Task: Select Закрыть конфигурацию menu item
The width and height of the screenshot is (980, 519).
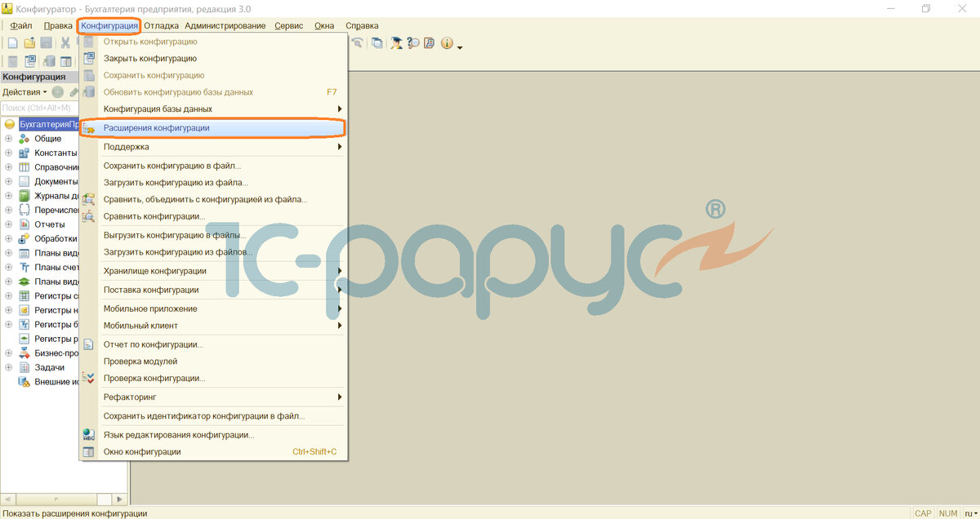Action: [x=213, y=59]
